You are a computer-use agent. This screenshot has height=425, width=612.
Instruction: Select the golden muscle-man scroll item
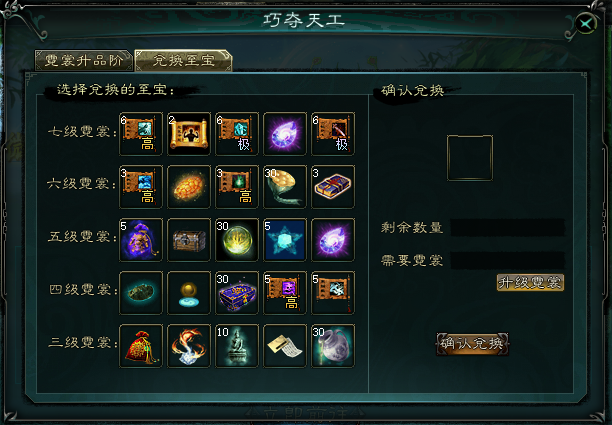[x=189, y=134]
